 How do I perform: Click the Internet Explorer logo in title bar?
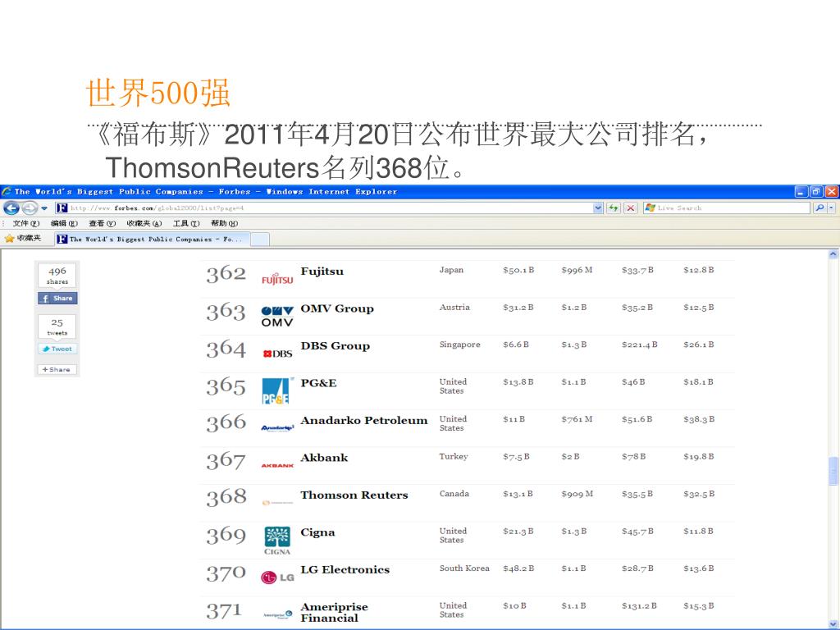pyautogui.click(x=7, y=191)
